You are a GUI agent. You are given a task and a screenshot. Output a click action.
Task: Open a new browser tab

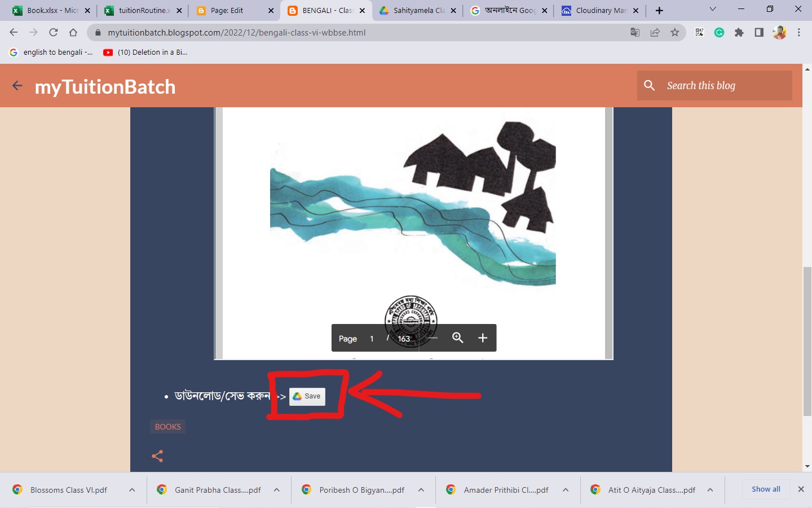[659, 10]
